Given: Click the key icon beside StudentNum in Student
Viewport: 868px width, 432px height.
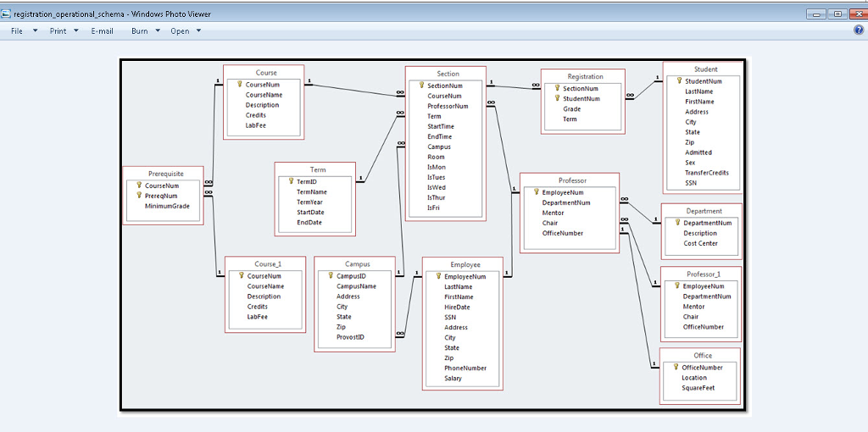Looking at the screenshot, I should click(678, 81).
